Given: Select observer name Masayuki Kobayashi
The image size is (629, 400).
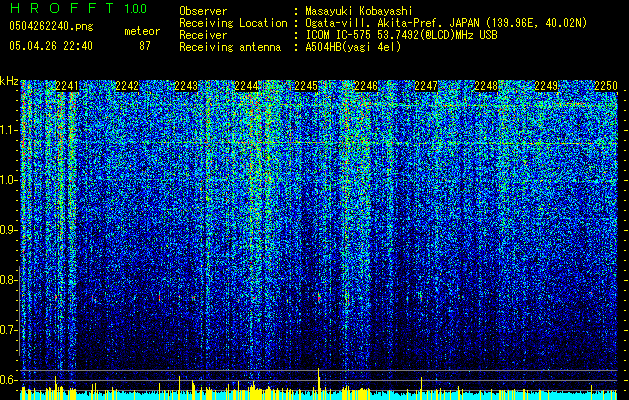Looking at the screenshot, I should pyautogui.click(x=359, y=11).
